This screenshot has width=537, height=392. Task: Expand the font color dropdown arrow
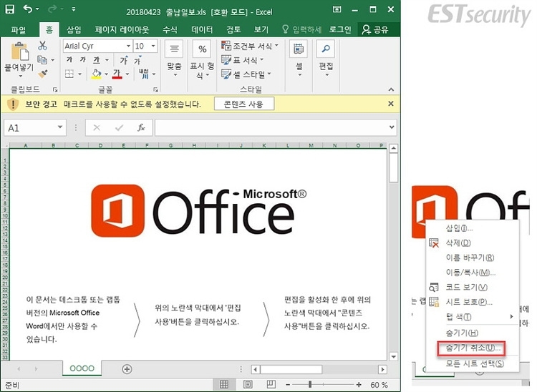(x=127, y=74)
